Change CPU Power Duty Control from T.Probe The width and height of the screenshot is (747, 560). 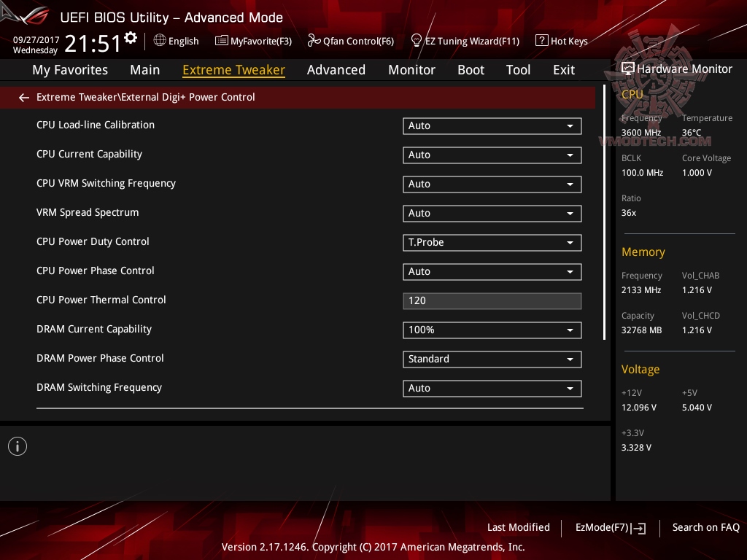pyautogui.click(x=492, y=242)
